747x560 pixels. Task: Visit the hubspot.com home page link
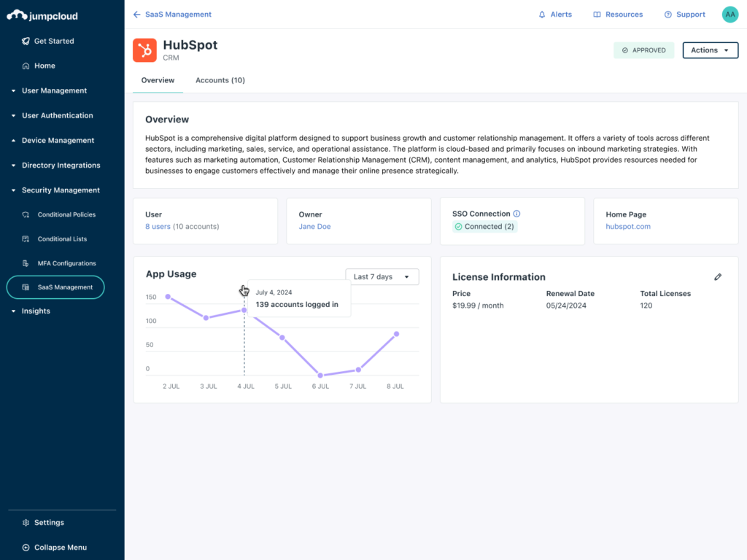pos(628,226)
